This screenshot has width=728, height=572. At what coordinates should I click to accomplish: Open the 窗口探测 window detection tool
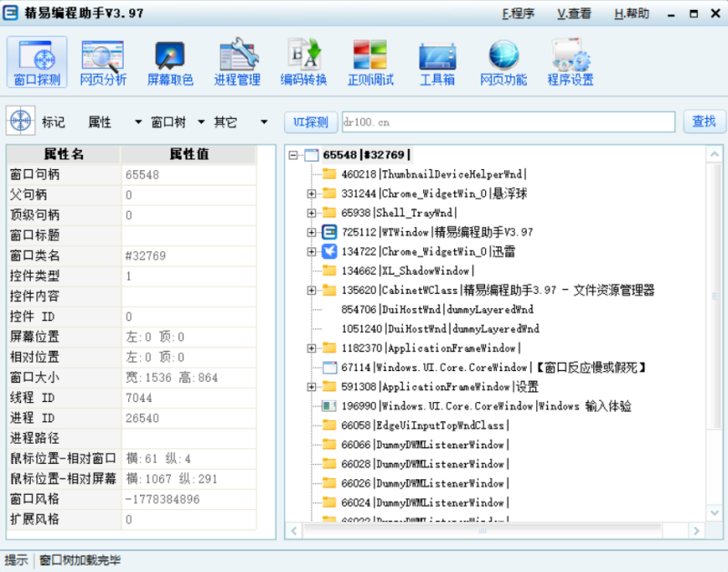click(x=36, y=62)
